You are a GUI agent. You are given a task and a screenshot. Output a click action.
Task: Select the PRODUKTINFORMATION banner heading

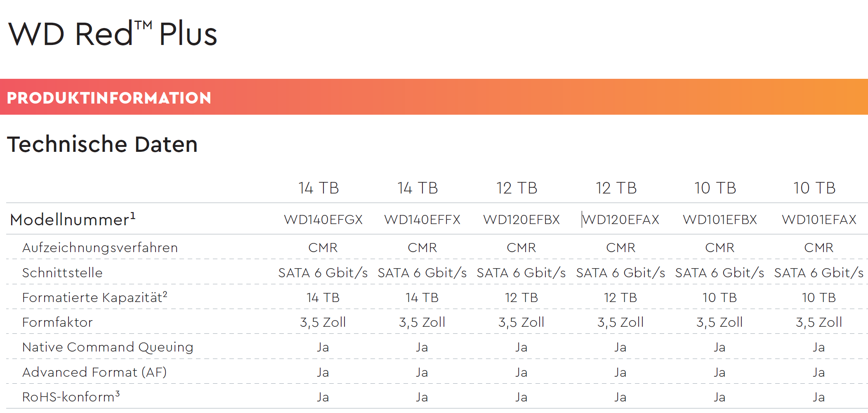[x=109, y=98]
